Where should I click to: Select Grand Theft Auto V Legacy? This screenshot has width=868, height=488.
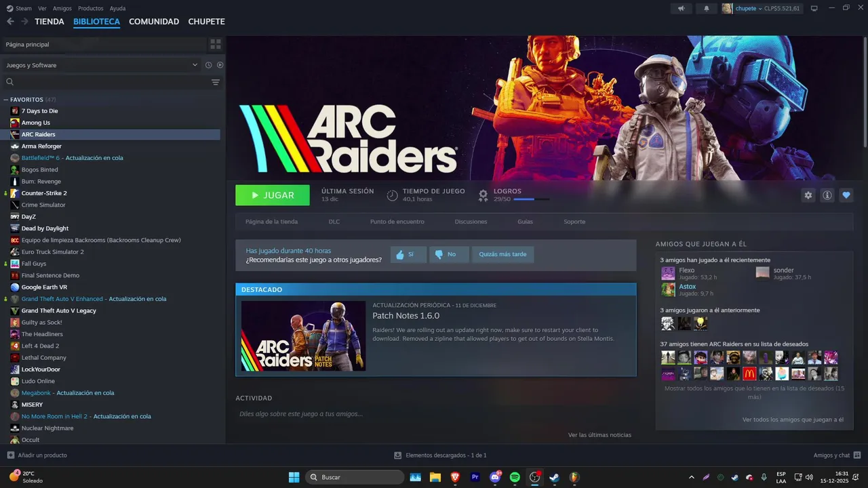tap(112, 310)
